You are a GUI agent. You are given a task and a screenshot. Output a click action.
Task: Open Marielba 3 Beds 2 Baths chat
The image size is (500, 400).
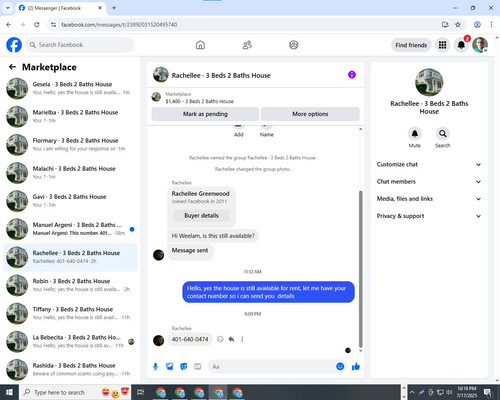pos(70,116)
